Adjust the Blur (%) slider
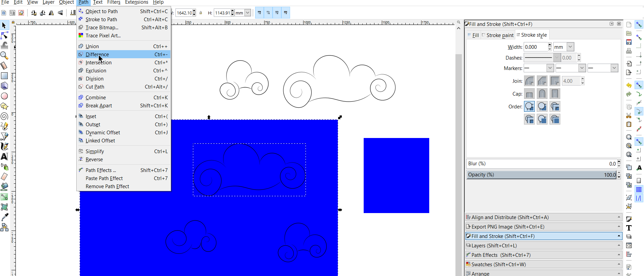The width and height of the screenshot is (644, 276). click(542, 164)
